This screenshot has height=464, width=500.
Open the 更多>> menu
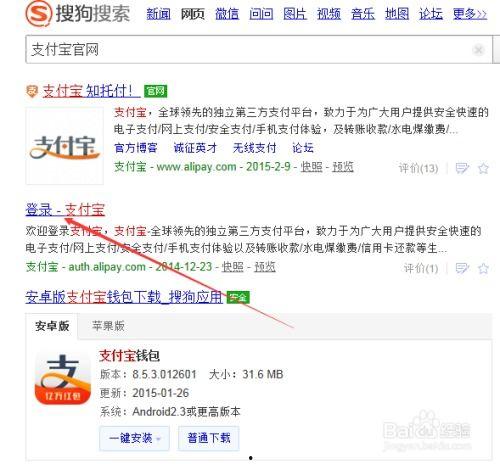click(x=470, y=14)
